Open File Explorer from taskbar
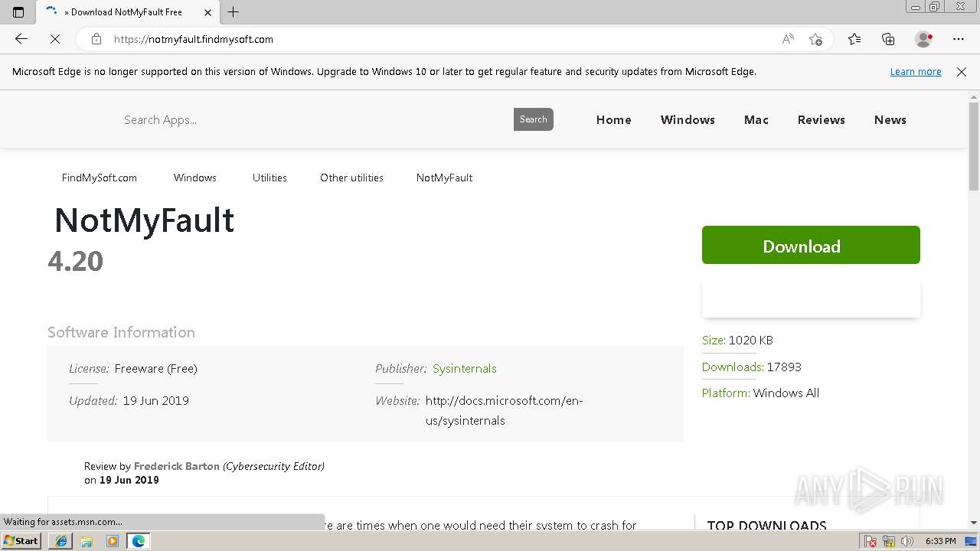 tap(87, 541)
